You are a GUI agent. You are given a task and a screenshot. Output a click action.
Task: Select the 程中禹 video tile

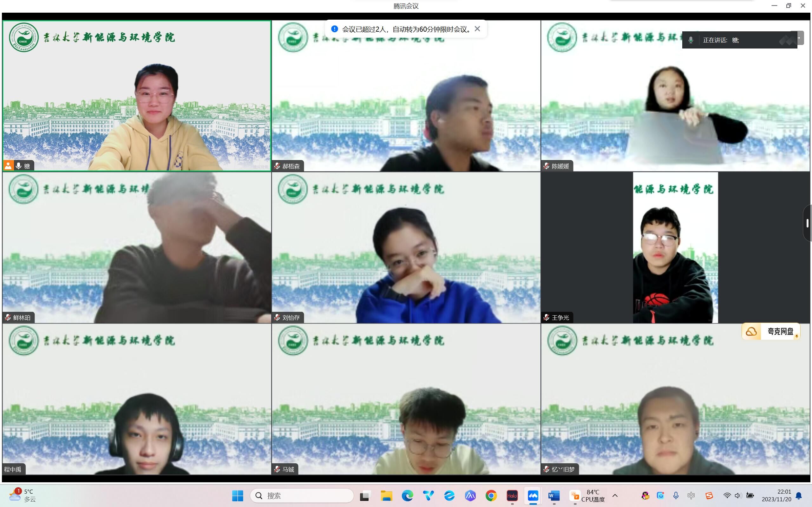(137, 399)
